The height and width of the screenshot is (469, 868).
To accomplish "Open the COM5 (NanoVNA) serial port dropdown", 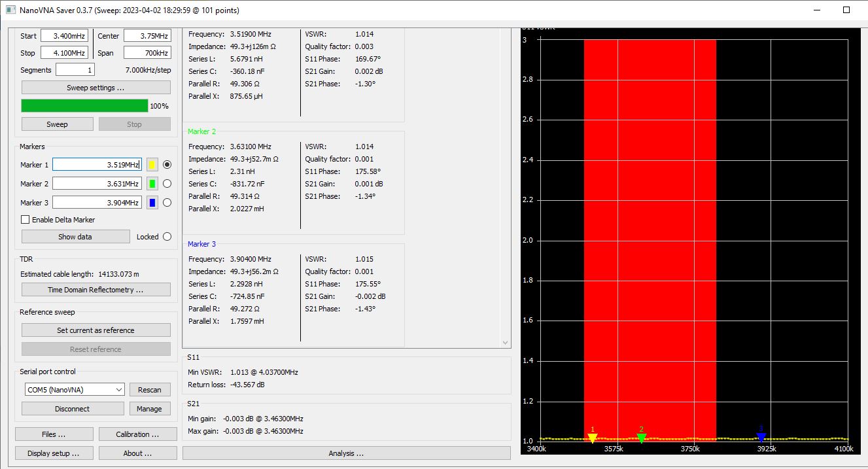I will pyautogui.click(x=74, y=389).
